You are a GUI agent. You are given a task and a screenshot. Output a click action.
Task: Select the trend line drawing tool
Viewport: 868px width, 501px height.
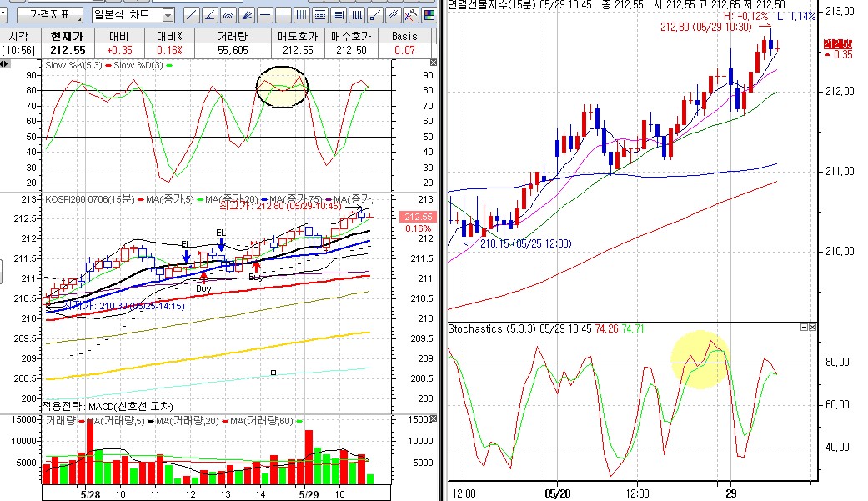click(x=191, y=15)
